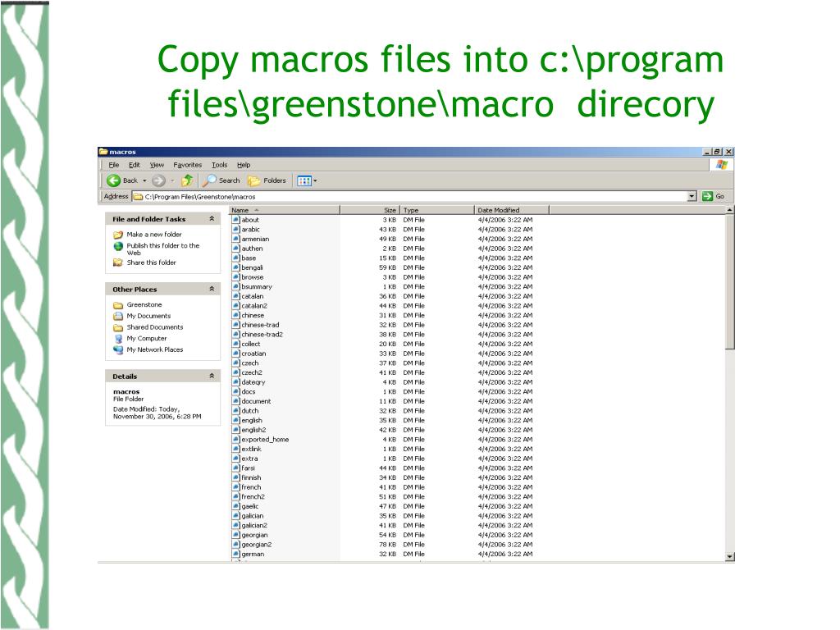840x630 pixels.
Task: Select file named 'document'
Action: (x=256, y=401)
